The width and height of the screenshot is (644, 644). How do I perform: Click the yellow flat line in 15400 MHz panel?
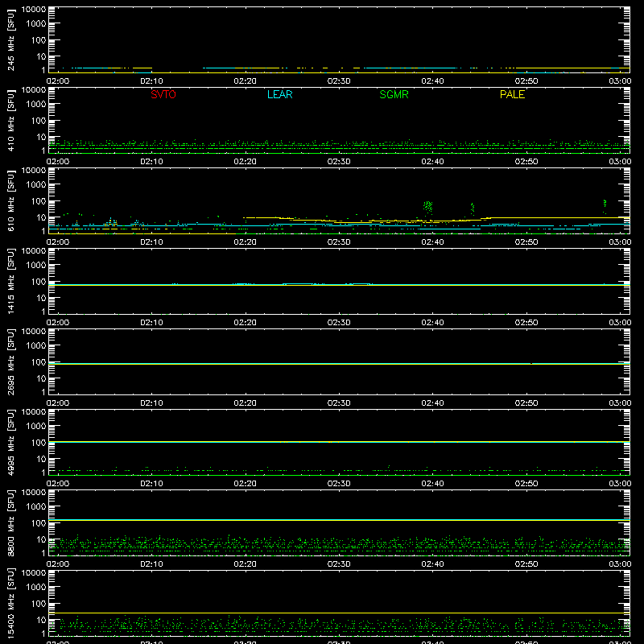coord(339,613)
